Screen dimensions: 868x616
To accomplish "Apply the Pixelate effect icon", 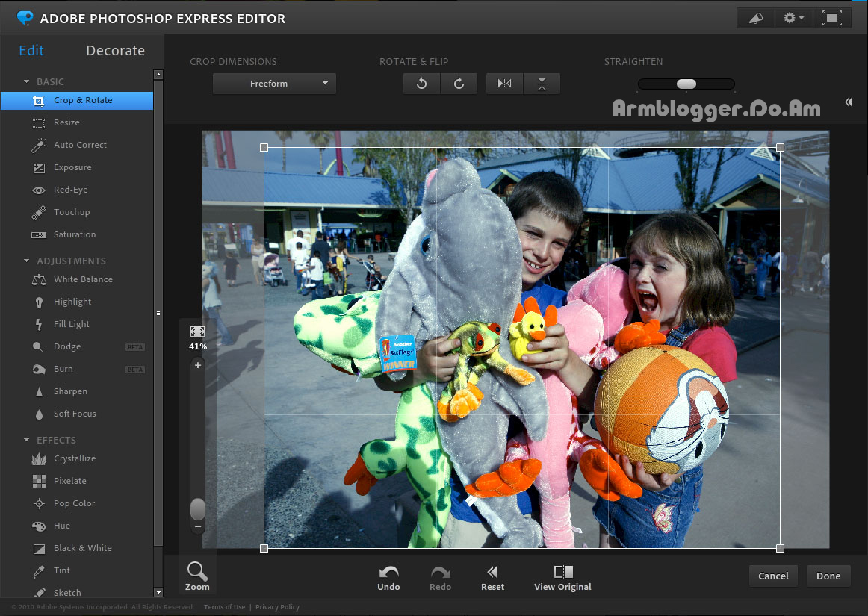I will point(39,481).
